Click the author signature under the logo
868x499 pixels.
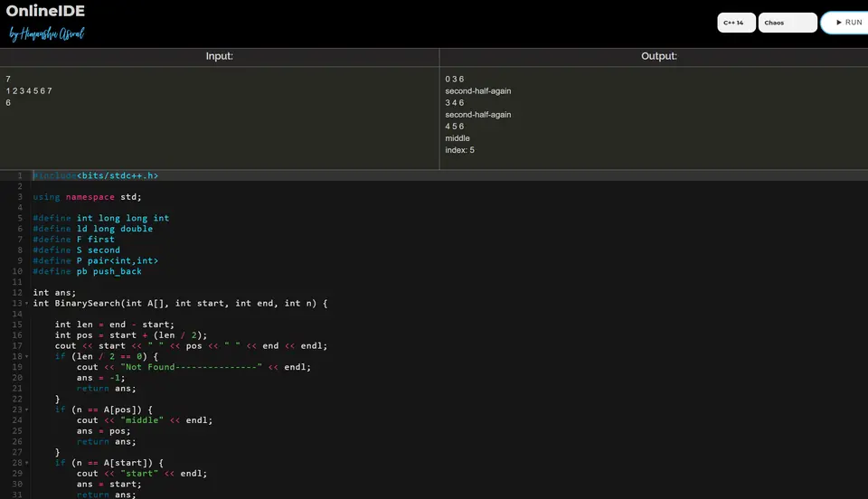click(46, 33)
